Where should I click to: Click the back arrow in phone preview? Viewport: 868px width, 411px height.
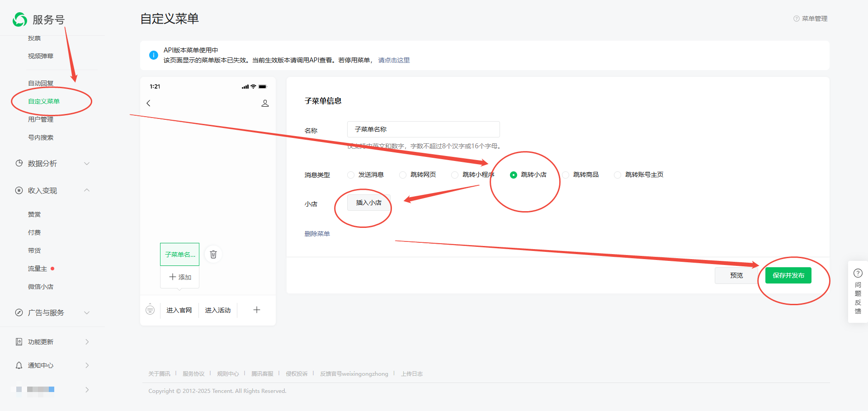tap(148, 103)
